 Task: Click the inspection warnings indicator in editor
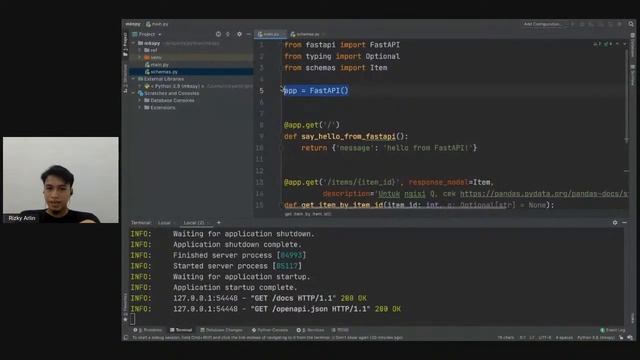click(x=602, y=44)
